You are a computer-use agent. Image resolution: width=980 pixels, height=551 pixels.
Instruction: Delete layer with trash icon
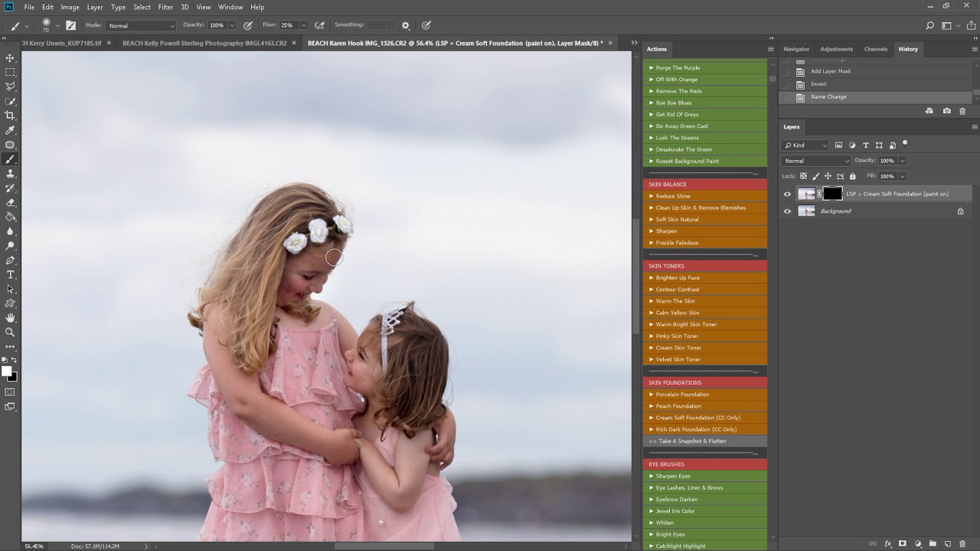click(x=962, y=544)
